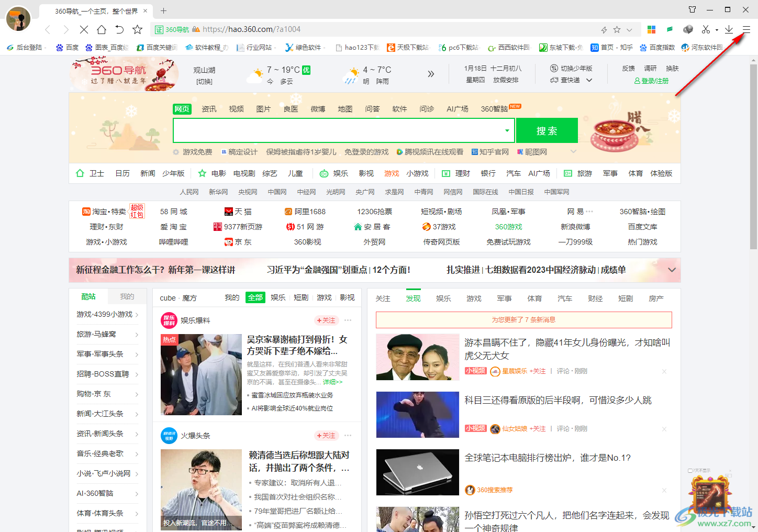Close the 360导航 tab
This screenshot has width=758, height=532.
click(146, 10)
